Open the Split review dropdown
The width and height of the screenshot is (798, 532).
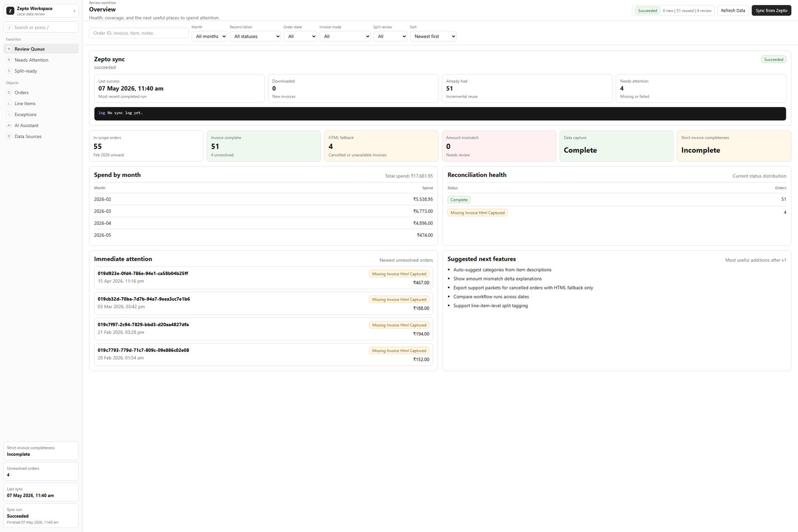[391, 36]
